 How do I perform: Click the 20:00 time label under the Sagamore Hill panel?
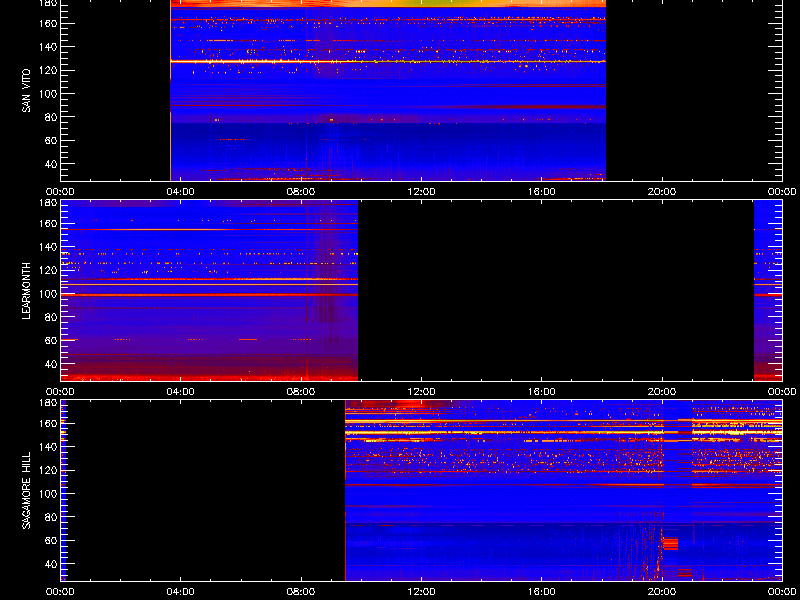pos(662,592)
